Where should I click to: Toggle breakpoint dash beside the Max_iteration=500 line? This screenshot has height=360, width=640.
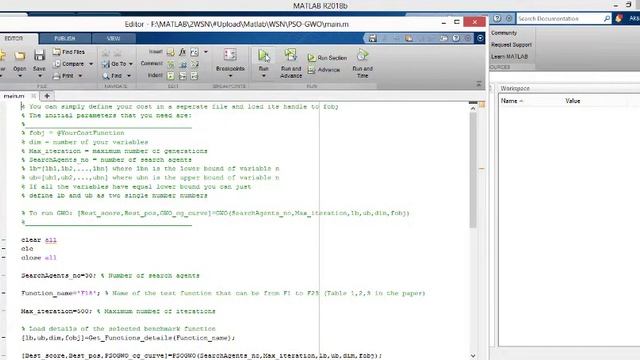click(4, 311)
